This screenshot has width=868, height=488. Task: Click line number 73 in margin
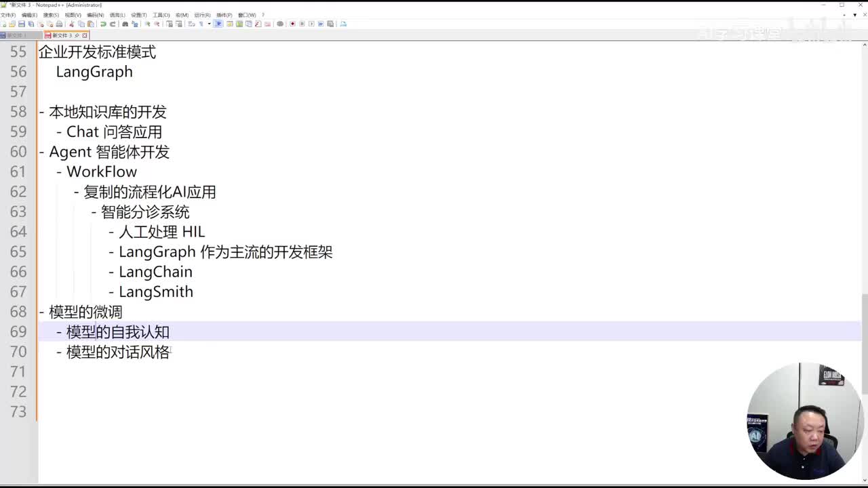click(18, 411)
